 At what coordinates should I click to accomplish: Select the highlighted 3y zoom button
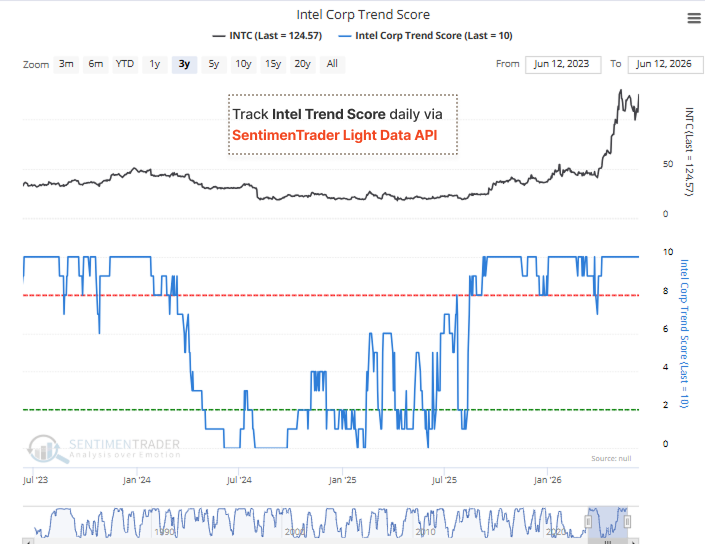(184, 64)
